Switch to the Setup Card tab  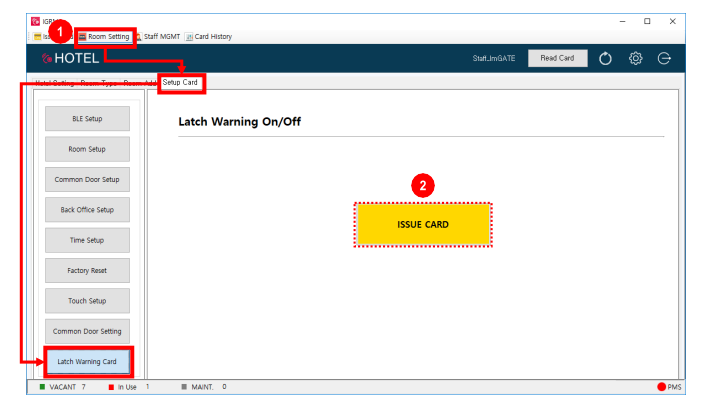(180, 82)
